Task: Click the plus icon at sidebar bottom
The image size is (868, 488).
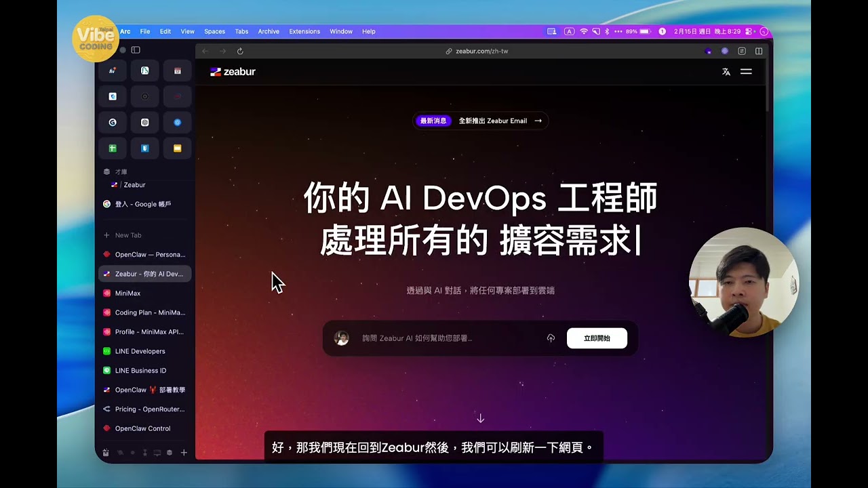Action: click(x=184, y=453)
